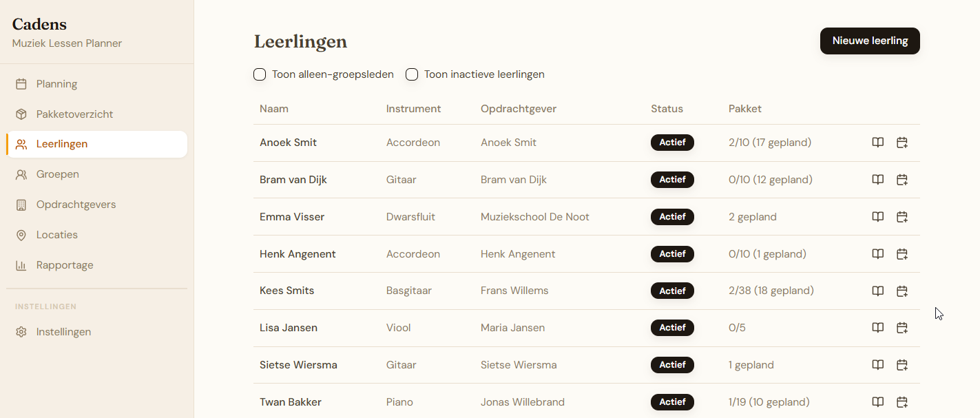980x418 pixels.
Task: Check 'Toon inactieve leerlingen' box
Action: [412, 74]
